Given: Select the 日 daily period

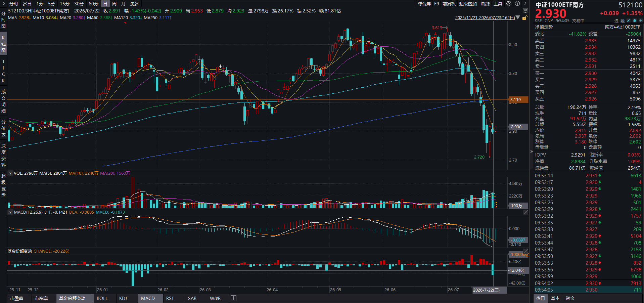Looking at the screenshot, I should pos(105,4).
